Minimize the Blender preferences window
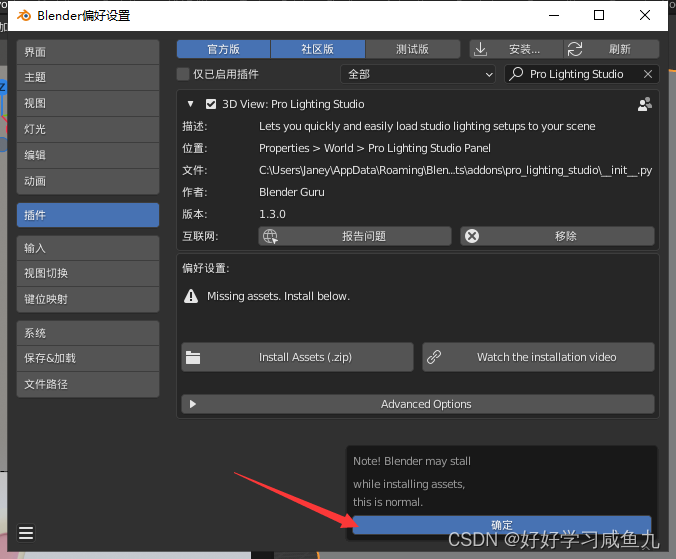This screenshot has height=559, width=676. (x=554, y=16)
